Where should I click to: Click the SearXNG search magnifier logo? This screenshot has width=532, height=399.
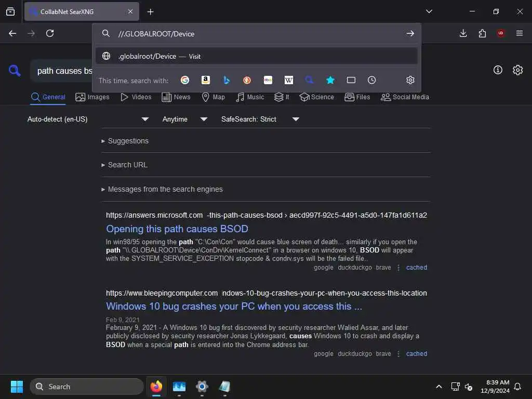click(15, 71)
